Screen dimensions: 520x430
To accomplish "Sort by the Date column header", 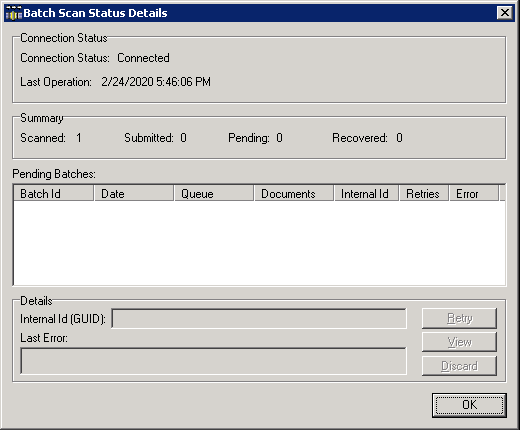I will (x=134, y=194).
